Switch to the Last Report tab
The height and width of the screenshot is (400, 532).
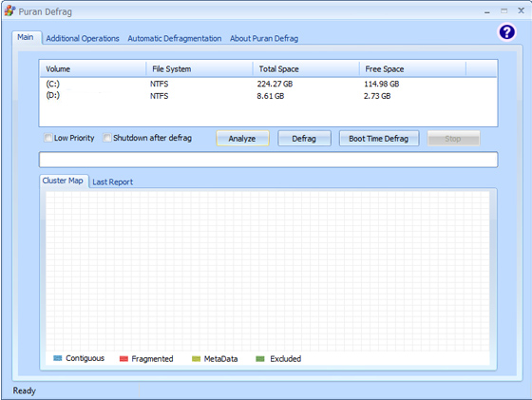tap(112, 181)
